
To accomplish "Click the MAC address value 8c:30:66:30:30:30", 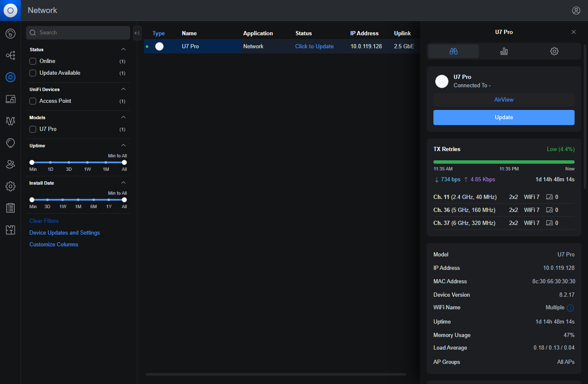I will 554,282.
